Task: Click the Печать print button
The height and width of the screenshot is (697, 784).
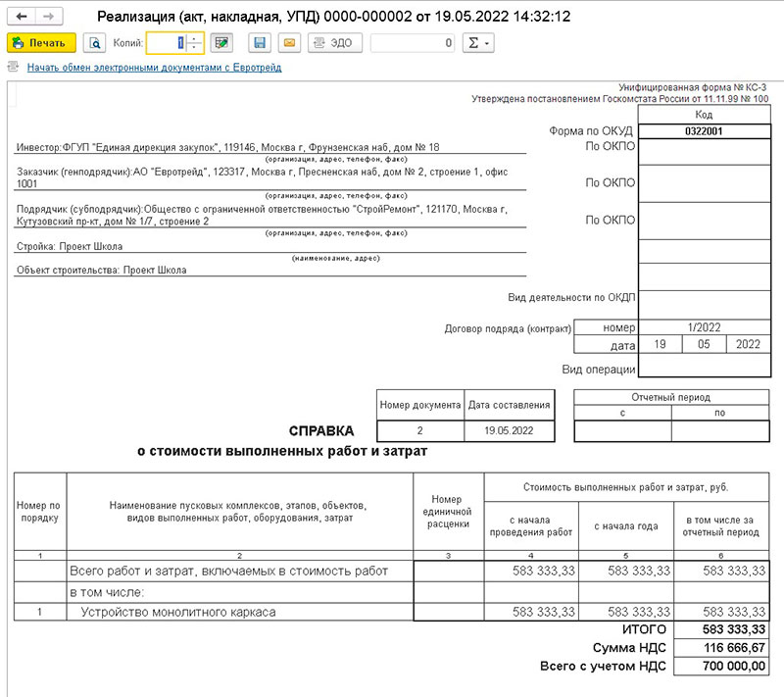Action: click(41, 43)
